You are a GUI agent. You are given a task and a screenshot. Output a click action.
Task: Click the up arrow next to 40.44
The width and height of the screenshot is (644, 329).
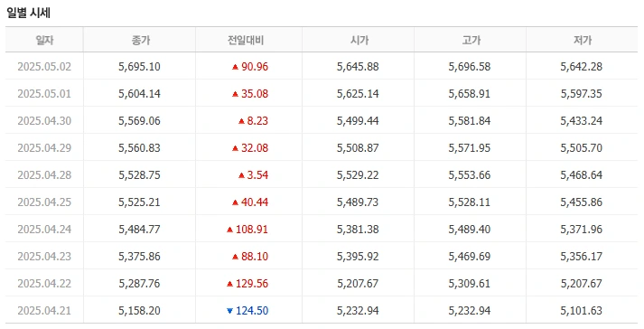tap(236, 202)
